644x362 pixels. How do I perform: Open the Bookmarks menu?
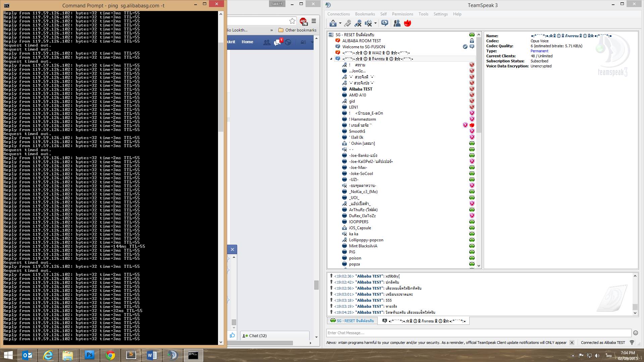(x=365, y=14)
